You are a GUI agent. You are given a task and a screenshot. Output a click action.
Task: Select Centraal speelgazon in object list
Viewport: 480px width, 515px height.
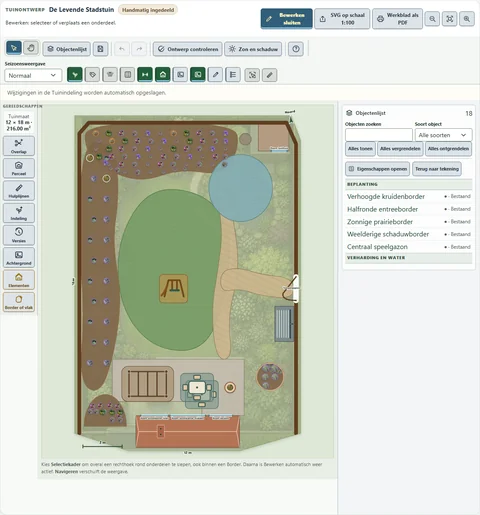pyautogui.click(x=409, y=247)
